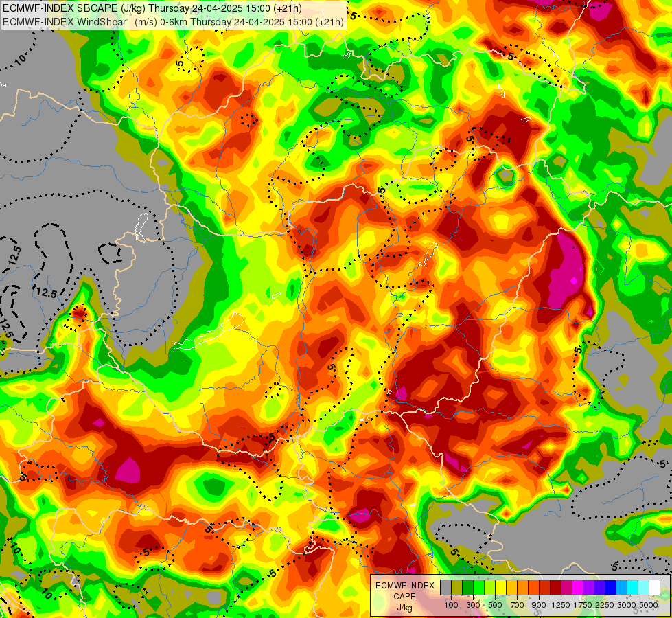The height and width of the screenshot is (618, 672).
Task: Click the orange swatch above 700 tick
Action: point(523,587)
